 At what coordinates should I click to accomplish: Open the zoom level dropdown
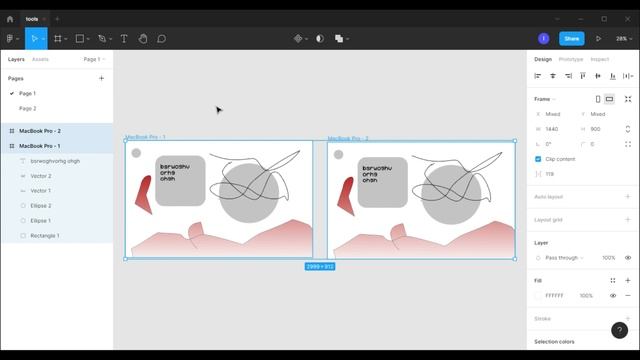[624, 39]
